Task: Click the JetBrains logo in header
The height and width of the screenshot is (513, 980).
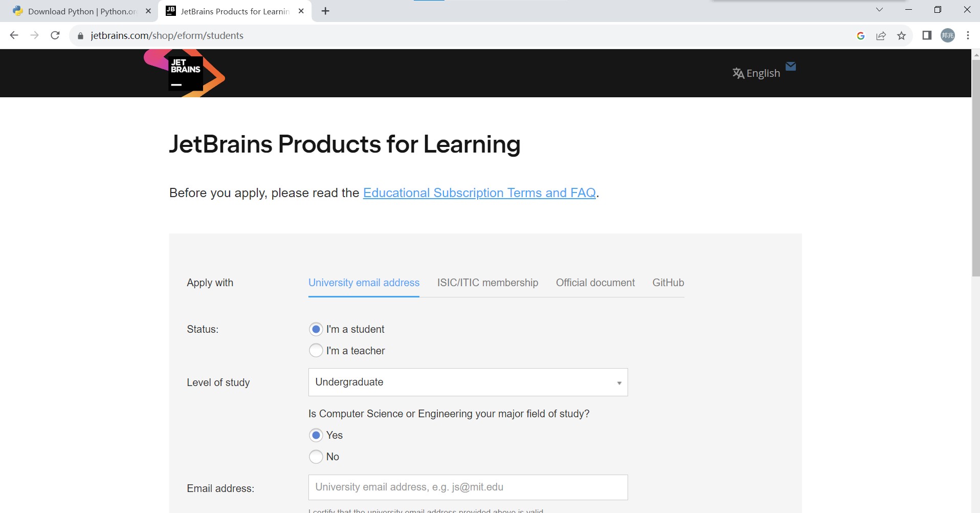Action: pyautogui.click(x=185, y=73)
